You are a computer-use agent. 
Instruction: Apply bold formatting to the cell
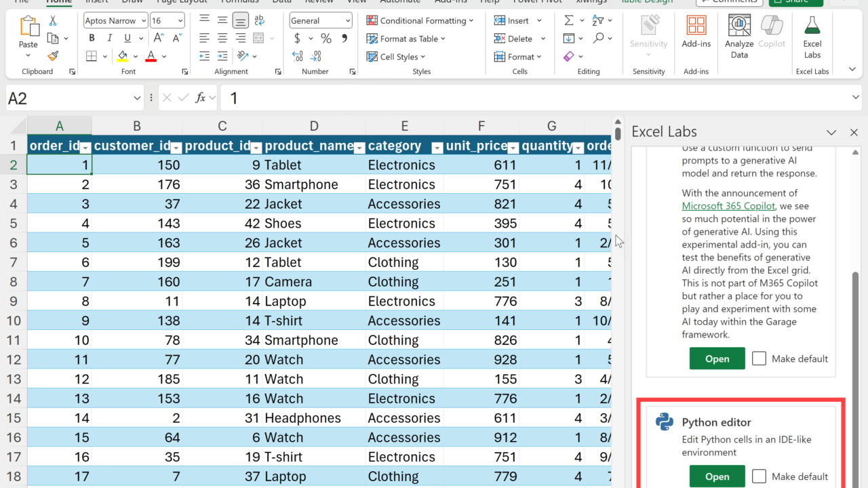(x=92, y=39)
